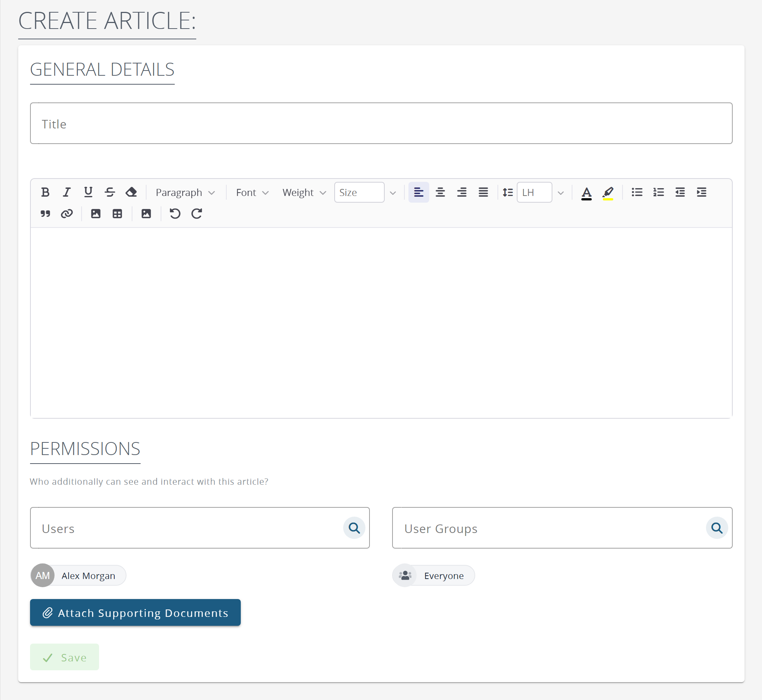Viewport: 762px width, 700px height.
Task: Redo the last edit
Action: 197,214
